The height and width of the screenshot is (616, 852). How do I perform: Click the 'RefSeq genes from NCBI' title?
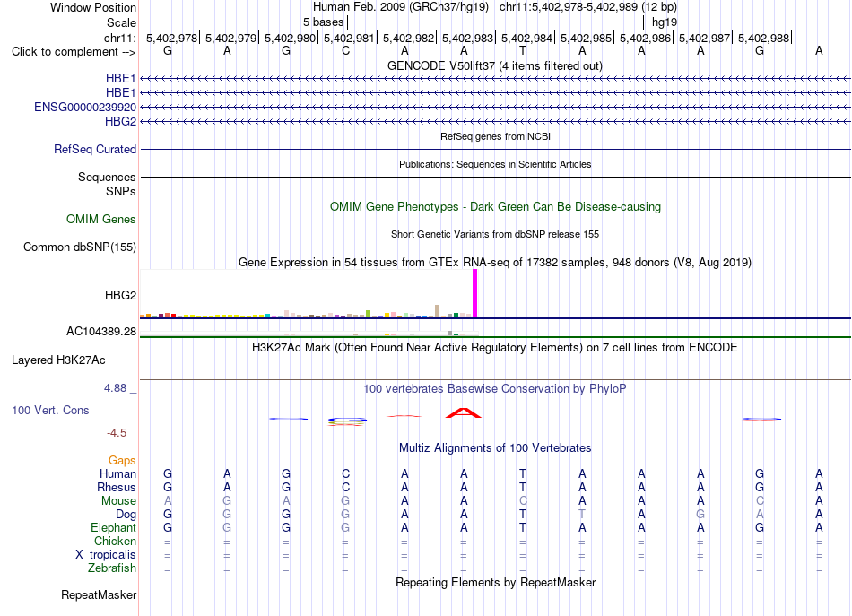[x=495, y=136]
